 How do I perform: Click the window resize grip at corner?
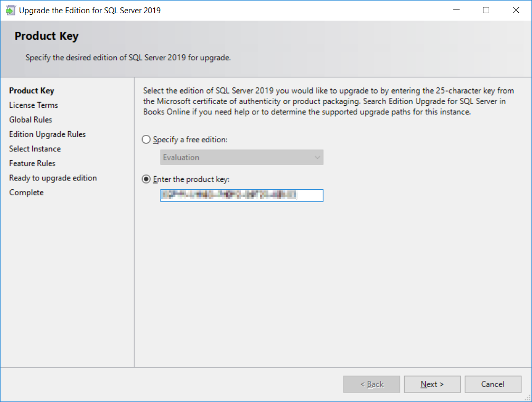pos(528,398)
